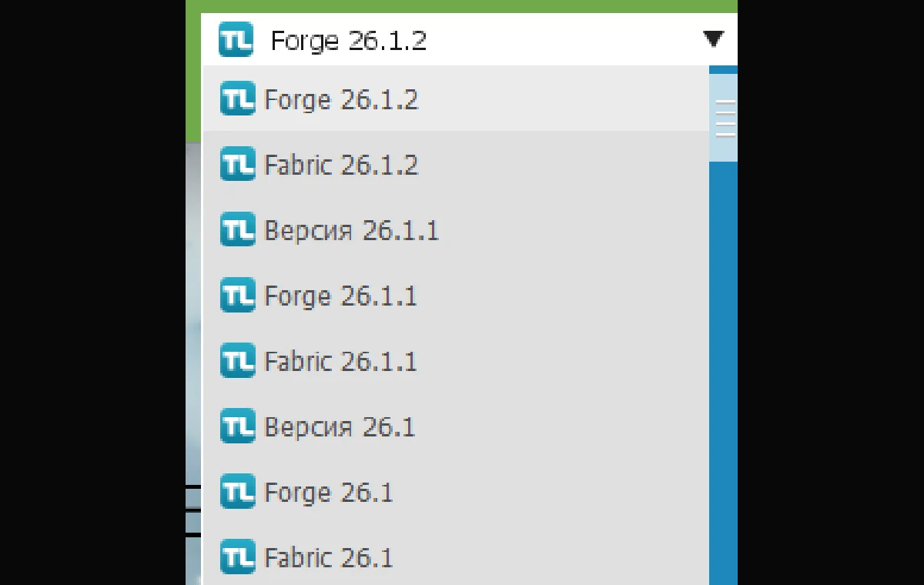Select the Forge 26.1 option
924x585 pixels.
click(455, 492)
